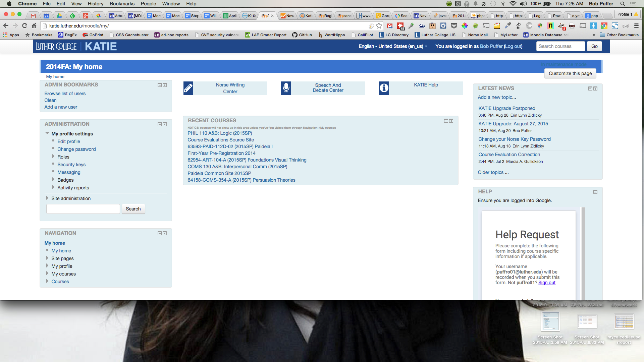Click the administration Search button
644x362 pixels.
[x=133, y=209]
